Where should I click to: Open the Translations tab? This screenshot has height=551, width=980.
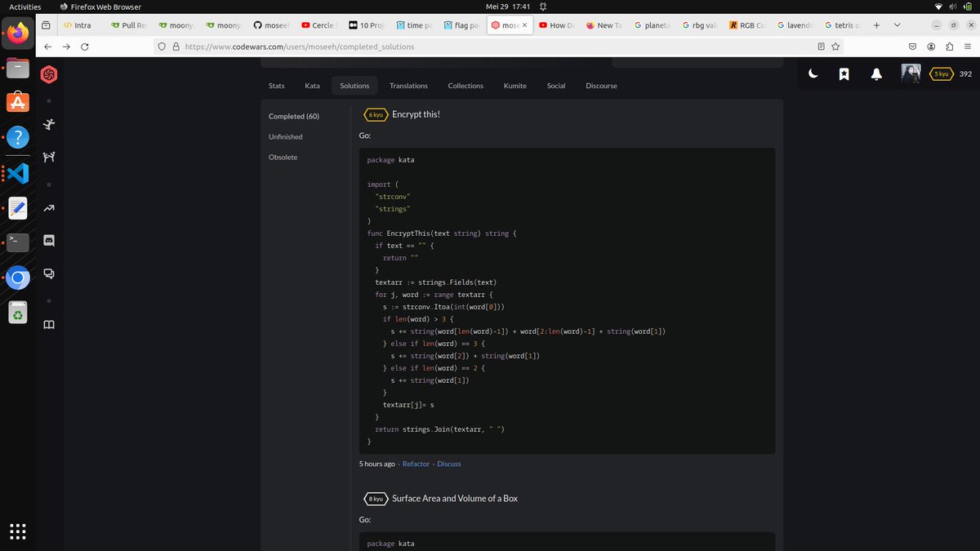(408, 86)
